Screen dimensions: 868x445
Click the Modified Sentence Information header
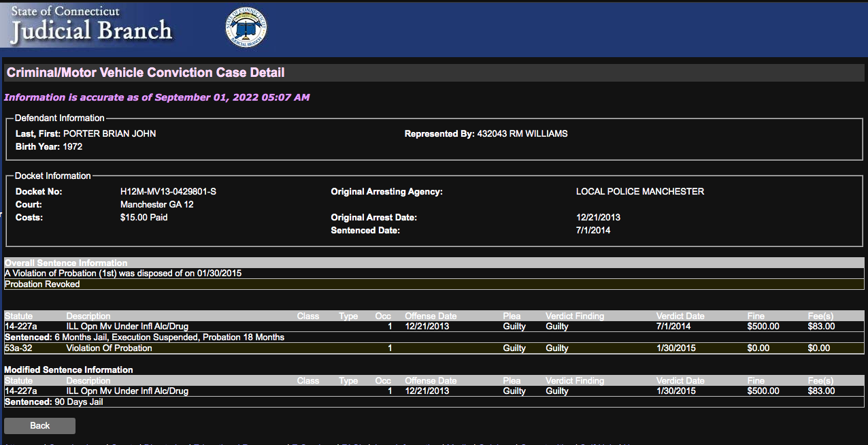tap(69, 369)
